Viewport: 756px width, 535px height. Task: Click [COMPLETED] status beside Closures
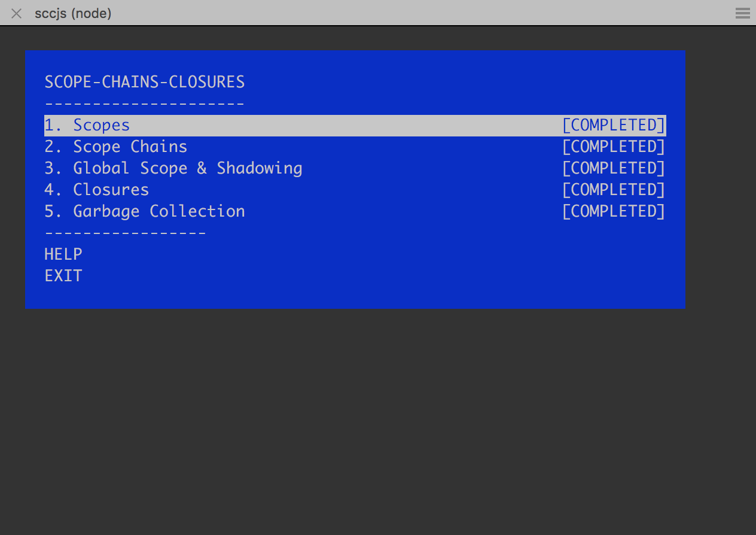coord(614,190)
